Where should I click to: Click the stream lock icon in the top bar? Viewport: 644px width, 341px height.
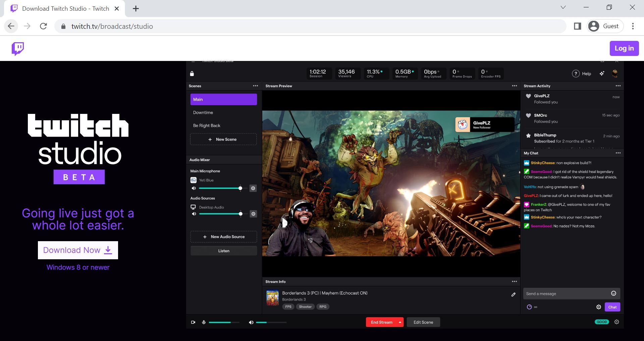[192, 73]
